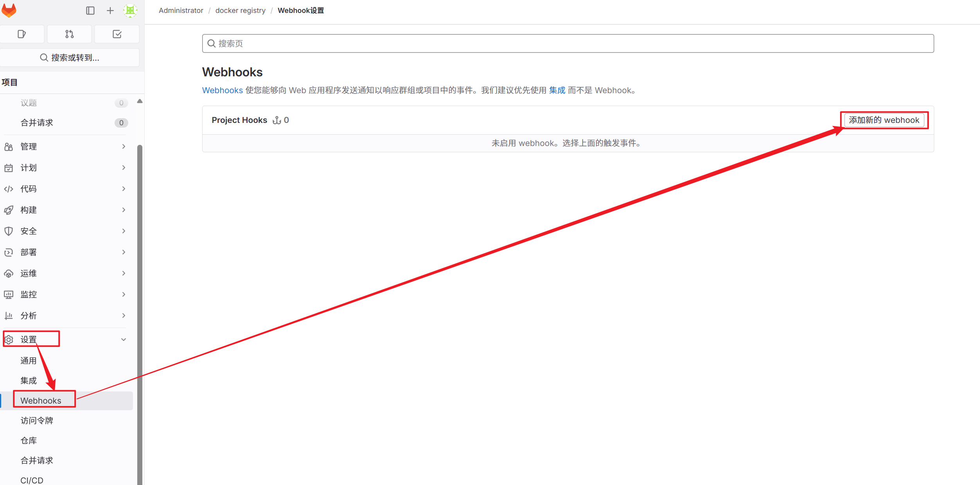
Task: Click the plus create-new icon
Action: [110, 11]
